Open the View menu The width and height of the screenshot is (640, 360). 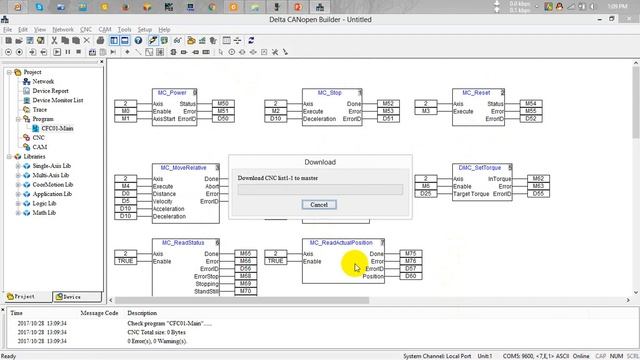click(x=40, y=29)
